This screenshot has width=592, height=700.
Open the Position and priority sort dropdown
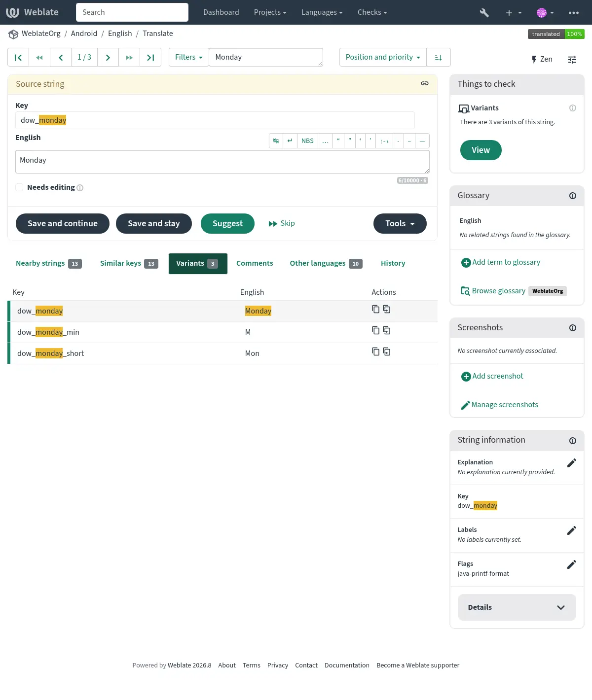tap(383, 57)
